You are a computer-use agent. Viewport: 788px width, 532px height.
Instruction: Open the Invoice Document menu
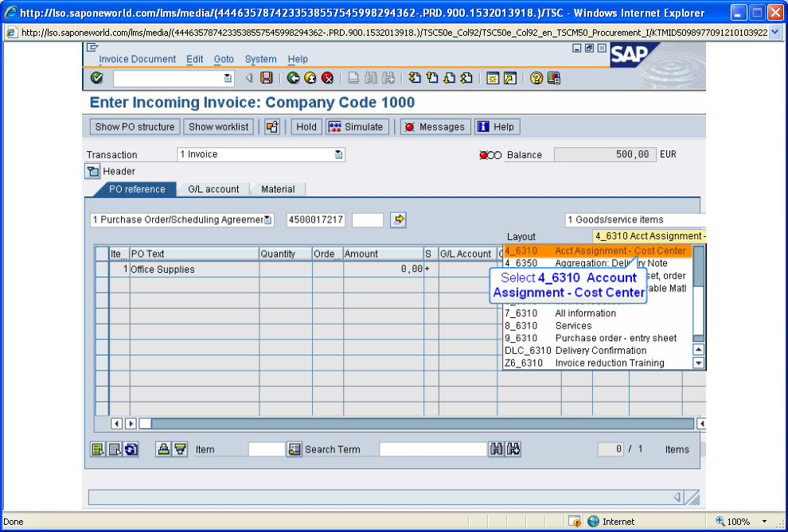137,59
